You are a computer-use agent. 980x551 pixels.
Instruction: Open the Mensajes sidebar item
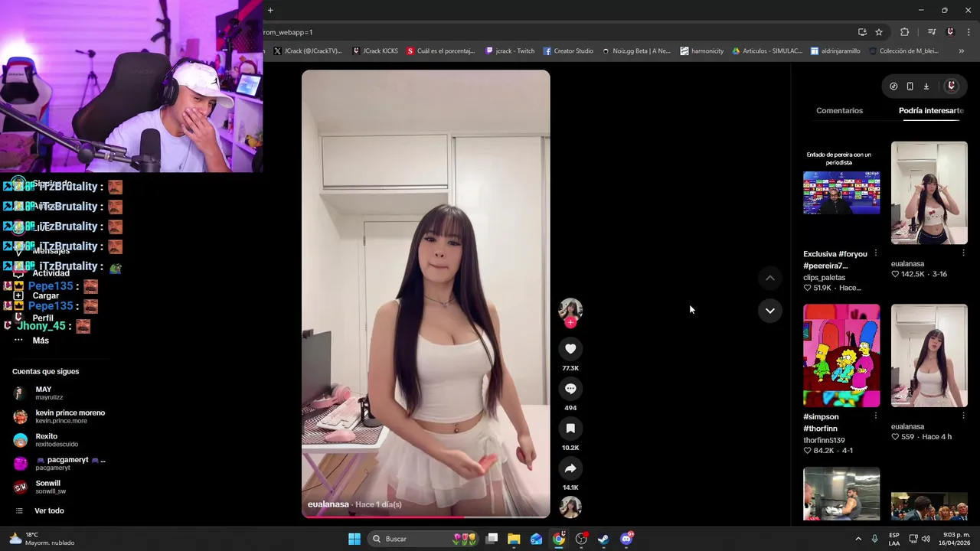51,251
